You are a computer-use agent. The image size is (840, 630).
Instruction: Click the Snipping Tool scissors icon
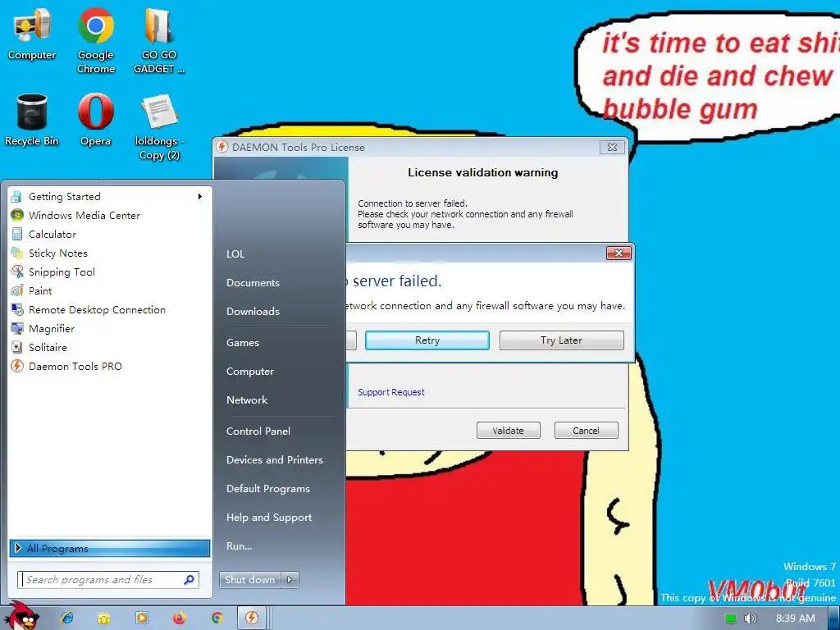click(17, 272)
